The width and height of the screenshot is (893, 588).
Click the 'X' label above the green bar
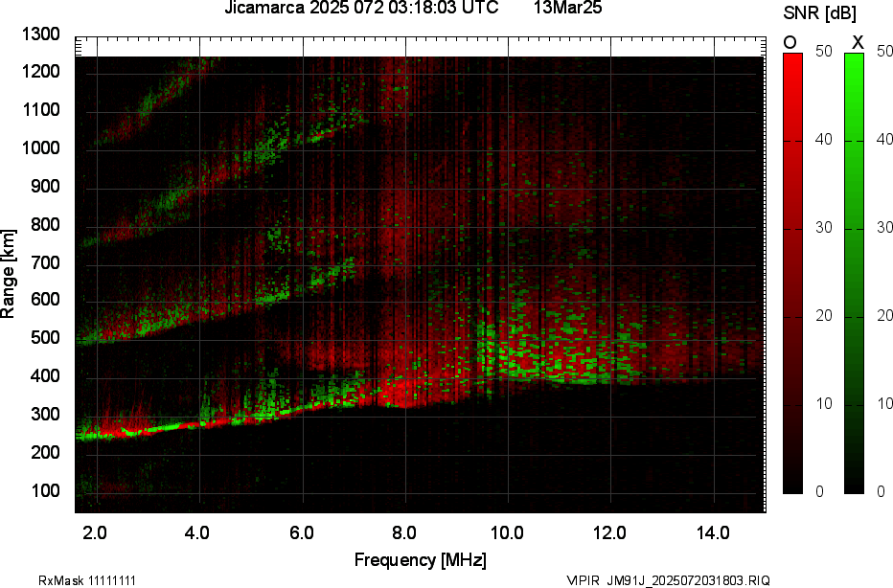click(x=858, y=43)
